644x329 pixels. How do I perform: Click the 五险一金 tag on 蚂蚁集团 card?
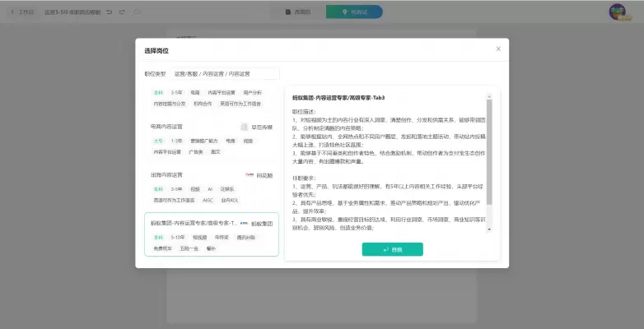click(189, 248)
